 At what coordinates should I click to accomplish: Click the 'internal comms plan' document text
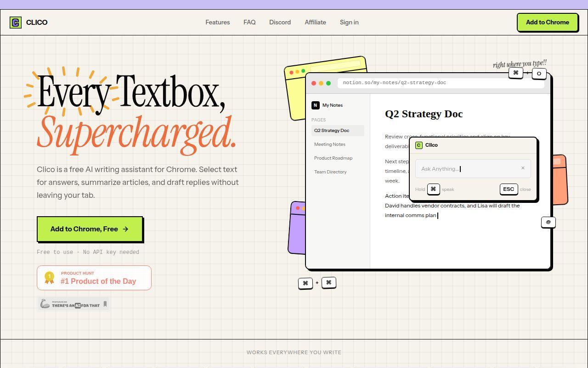click(x=410, y=215)
